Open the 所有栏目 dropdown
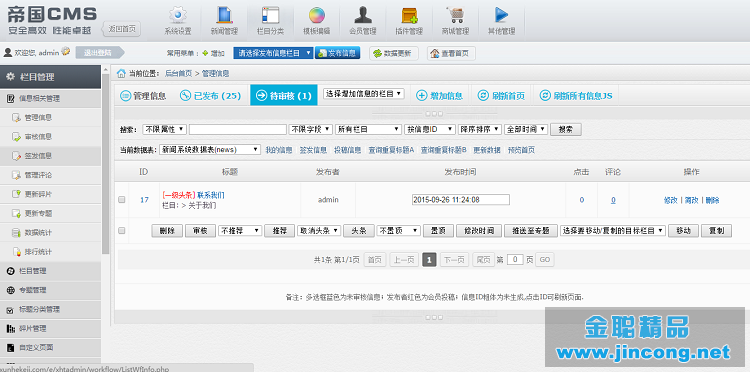Image resolution: width=750 pixels, height=372 pixels. [368, 129]
